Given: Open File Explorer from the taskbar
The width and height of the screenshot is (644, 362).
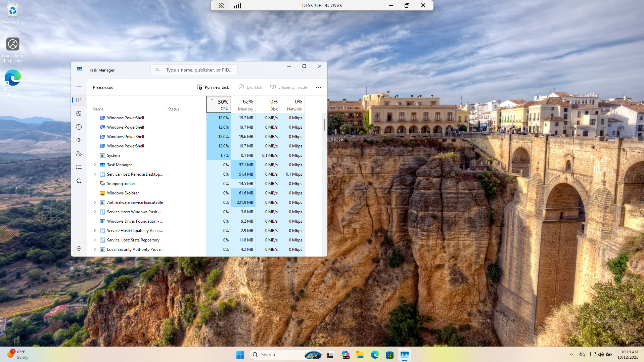Looking at the screenshot, I should pyautogui.click(x=360, y=355).
